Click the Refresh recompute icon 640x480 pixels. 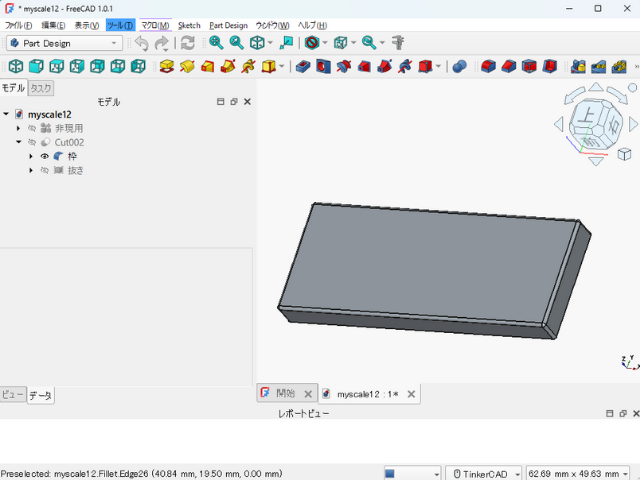pyautogui.click(x=187, y=43)
